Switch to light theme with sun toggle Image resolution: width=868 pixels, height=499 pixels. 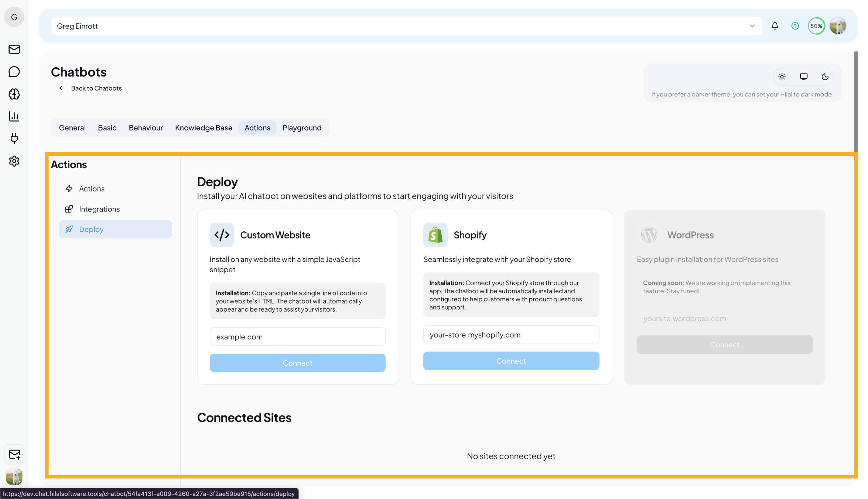coord(782,77)
